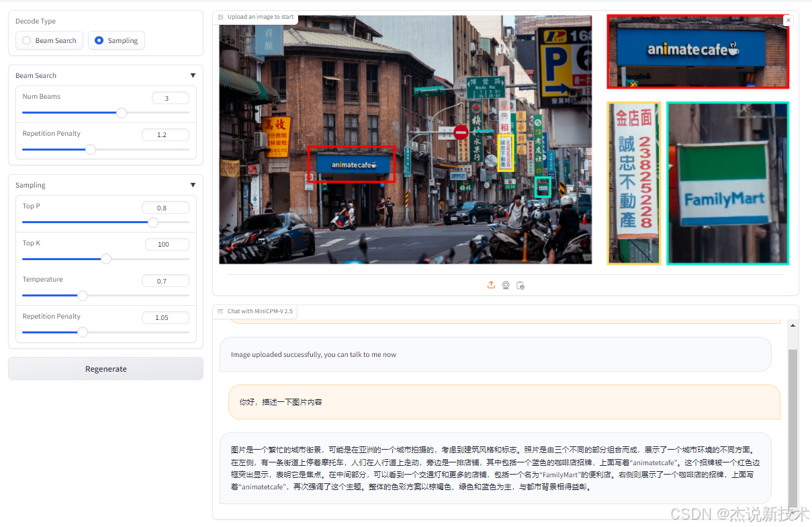
Task: Collapse the Beam Search settings section arrow
Action: click(x=193, y=76)
